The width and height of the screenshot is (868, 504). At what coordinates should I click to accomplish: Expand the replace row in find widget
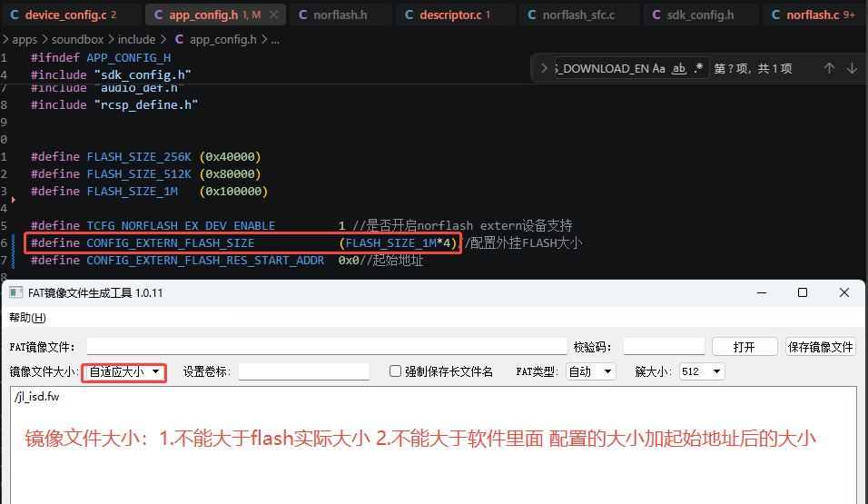tap(544, 68)
